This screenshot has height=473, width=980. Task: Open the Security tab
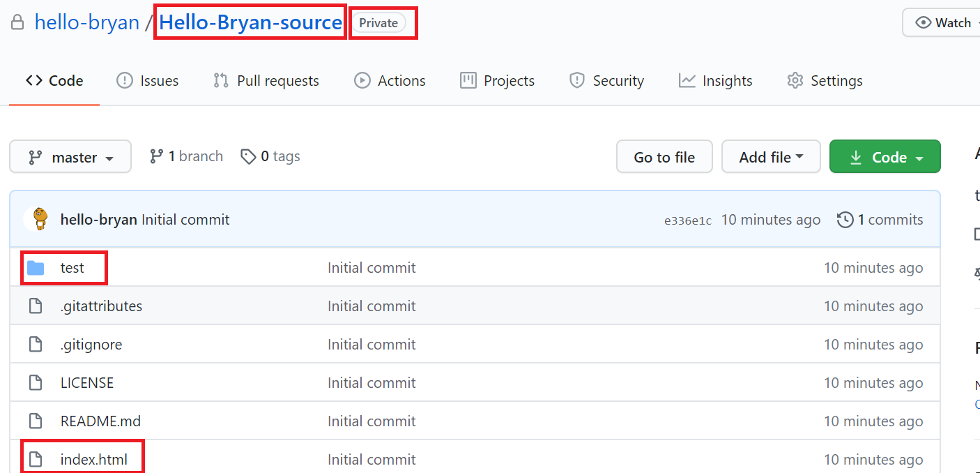point(606,81)
